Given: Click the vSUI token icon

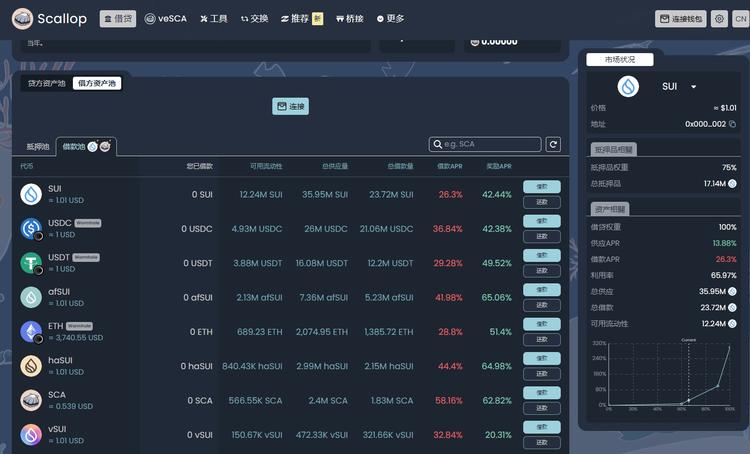Looking at the screenshot, I should tap(31, 434).
